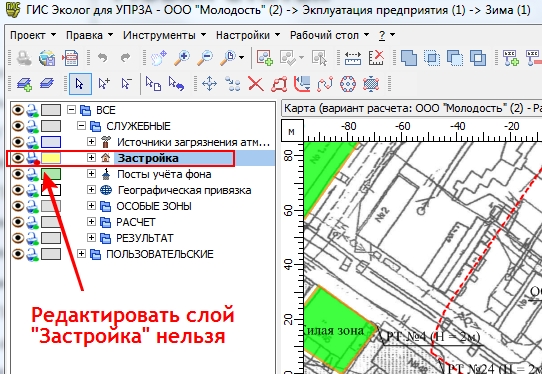Image resolution: width=542 pixels, height=374 pixels.
Task: Select the remove-from-selection pointer tool
Action: click(x=127, y=84)
